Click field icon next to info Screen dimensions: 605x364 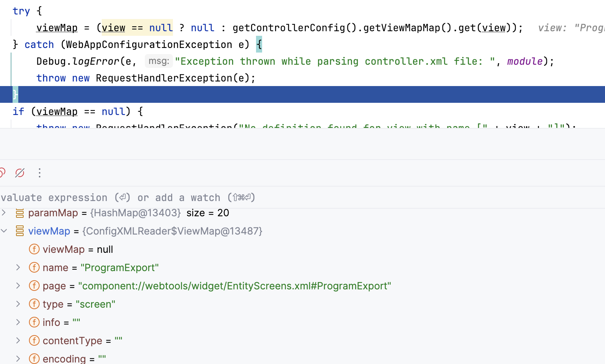click(x=34, y=322)
